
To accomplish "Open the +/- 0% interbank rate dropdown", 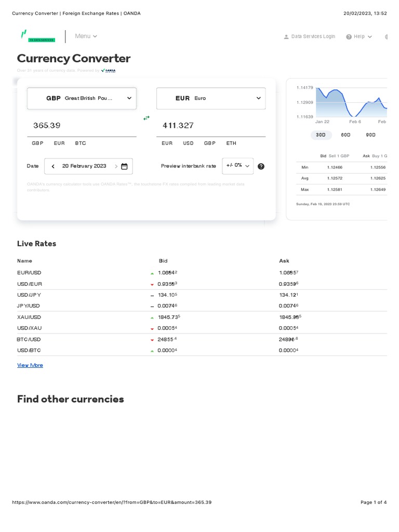I will 237,166.
